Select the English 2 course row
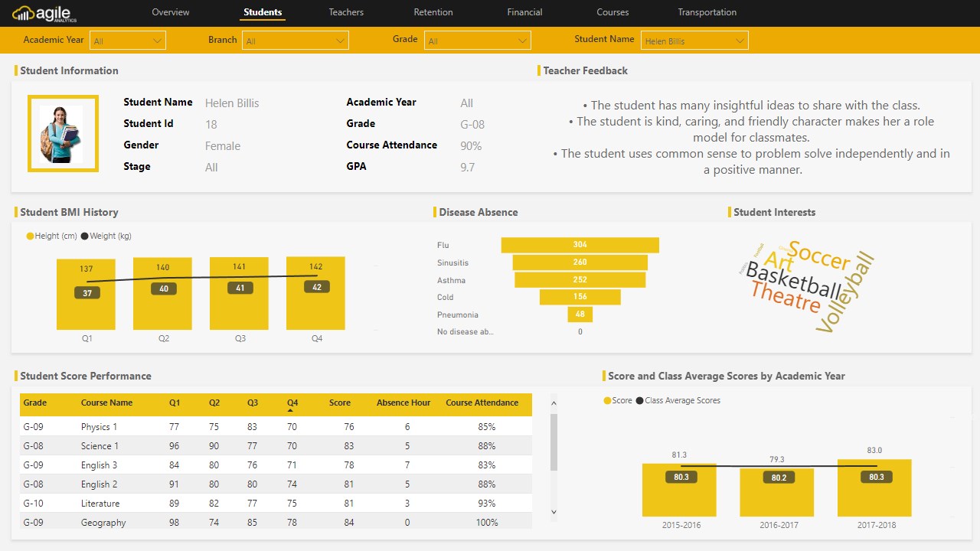Viewport: 980px width, 551px height. pyautogui.click(x=276, y=484)
